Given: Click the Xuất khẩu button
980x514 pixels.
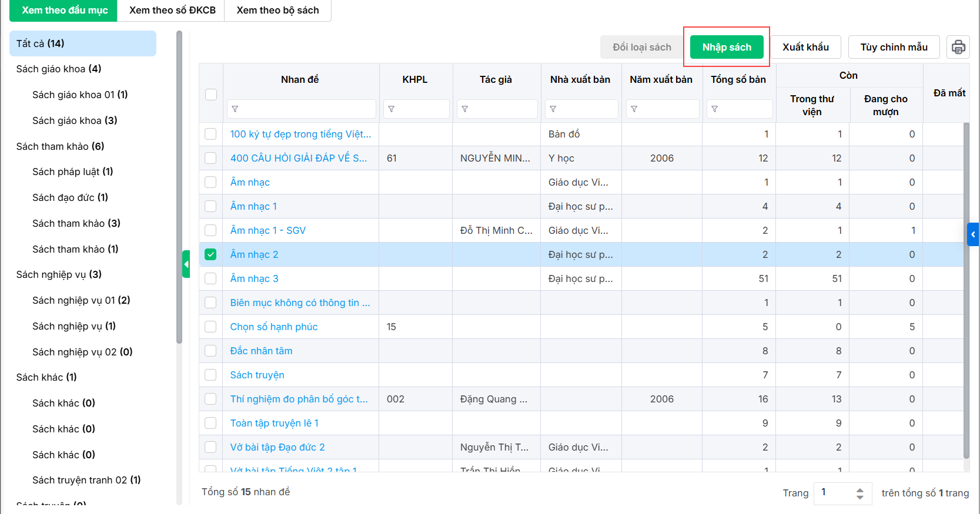Looking at the screenshot, I should tap(805, 47).
